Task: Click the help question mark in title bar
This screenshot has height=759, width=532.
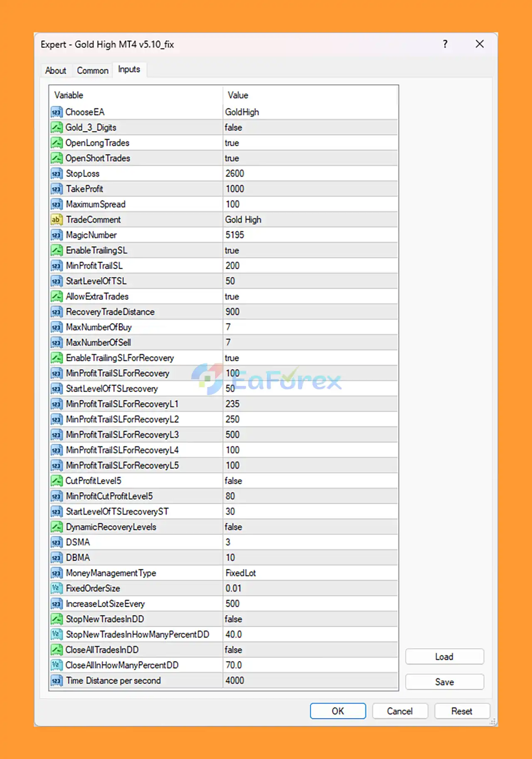Action: [445, 44]
